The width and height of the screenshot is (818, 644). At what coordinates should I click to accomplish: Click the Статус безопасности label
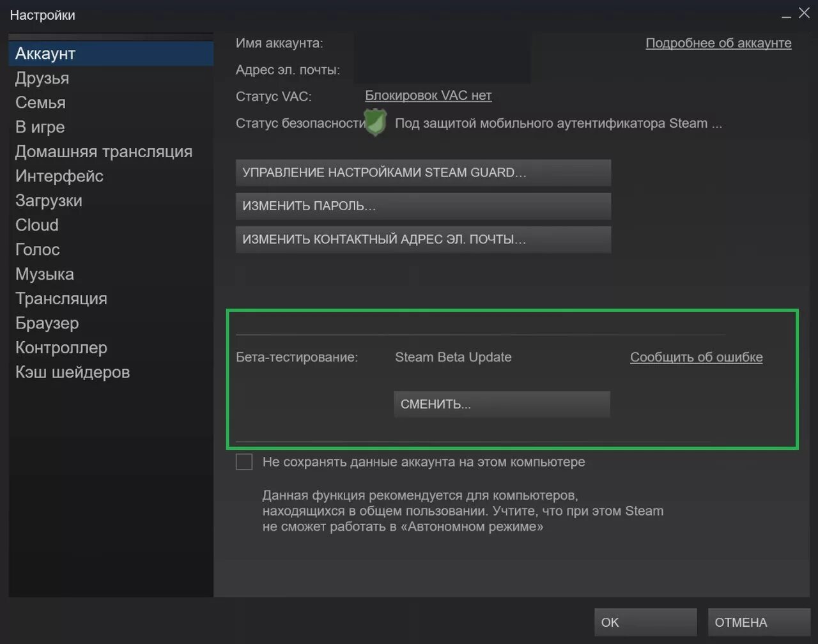[x=300, y=123]
